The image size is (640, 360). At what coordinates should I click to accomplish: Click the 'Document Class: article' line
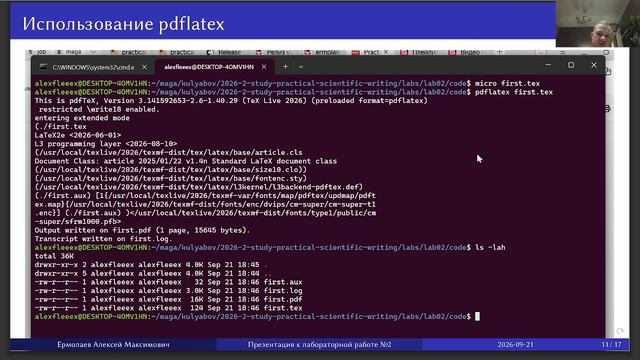coord(186,161)
